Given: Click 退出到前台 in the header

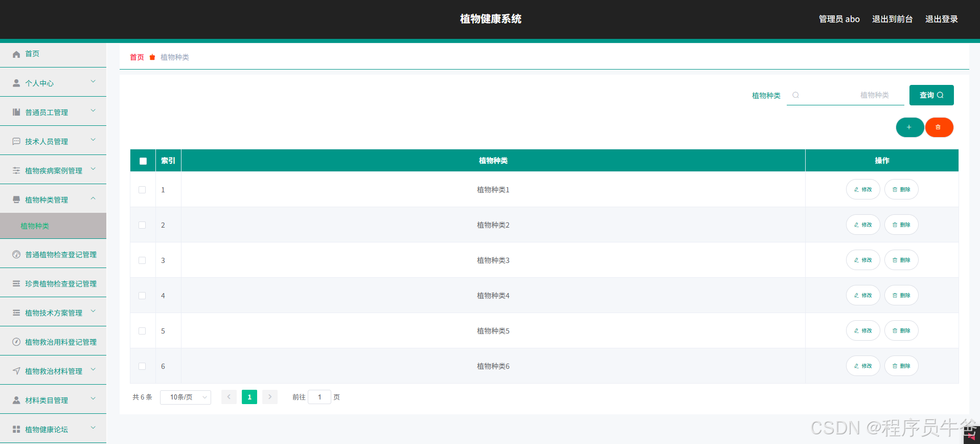Looking at the screenshot, I should pyautogui.click(x=892, y=19).
